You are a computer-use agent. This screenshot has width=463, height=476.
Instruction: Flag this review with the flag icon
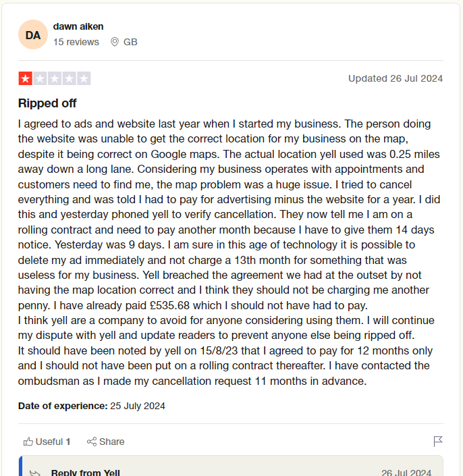click(x=438, y=442)
